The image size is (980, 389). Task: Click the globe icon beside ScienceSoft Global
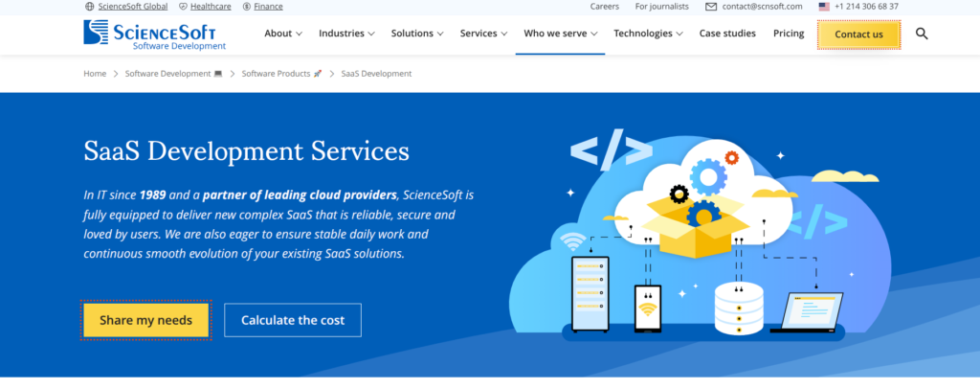[x=89, y=7]
